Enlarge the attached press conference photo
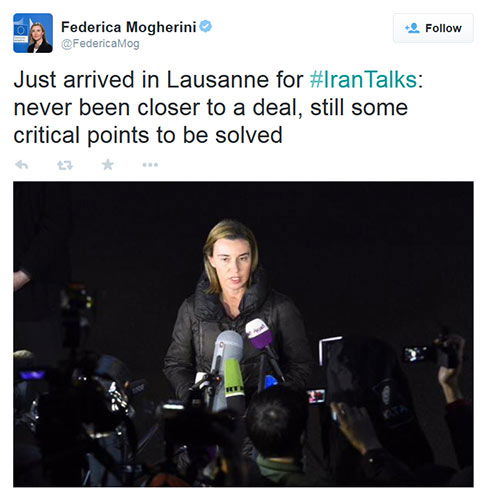This screenshot has height=500, width=490. 243,334
